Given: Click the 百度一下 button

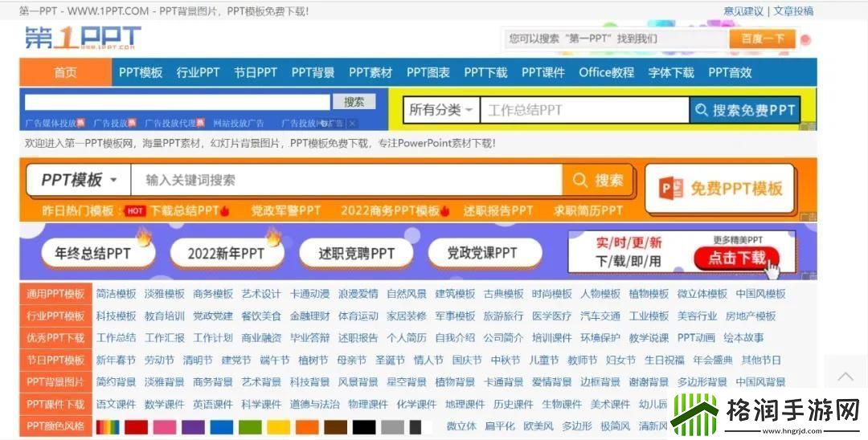Looking at the screenshot, I should pyautogui.click(x=762, y=39).
